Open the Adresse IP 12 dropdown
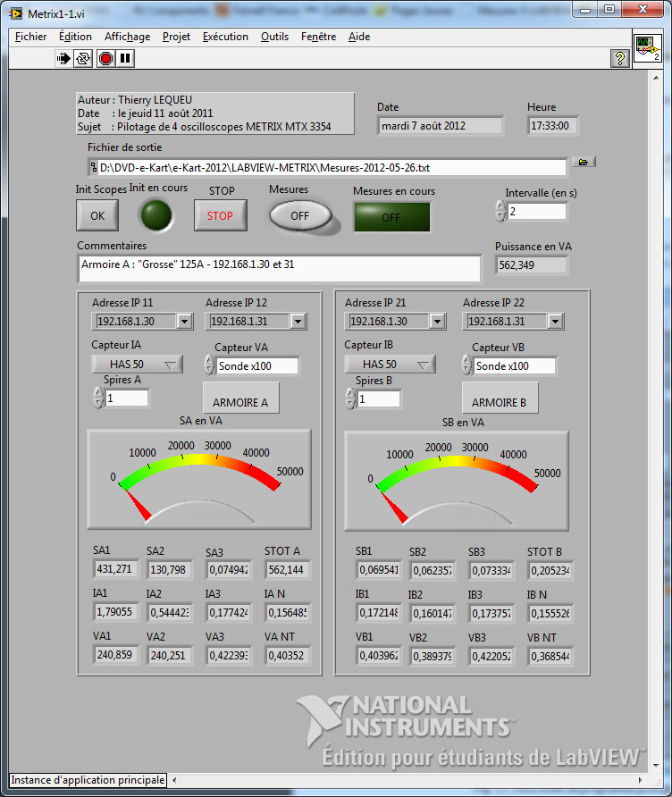 coord(298,322)
